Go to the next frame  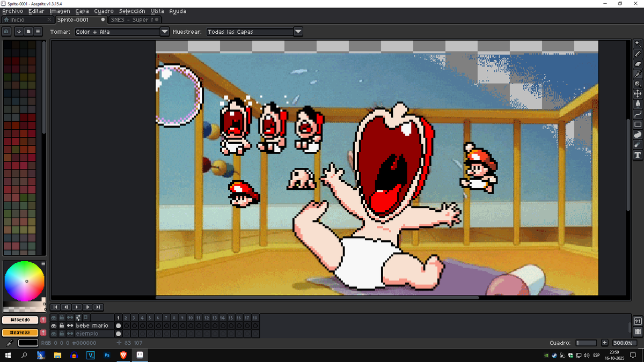[87, 307]
